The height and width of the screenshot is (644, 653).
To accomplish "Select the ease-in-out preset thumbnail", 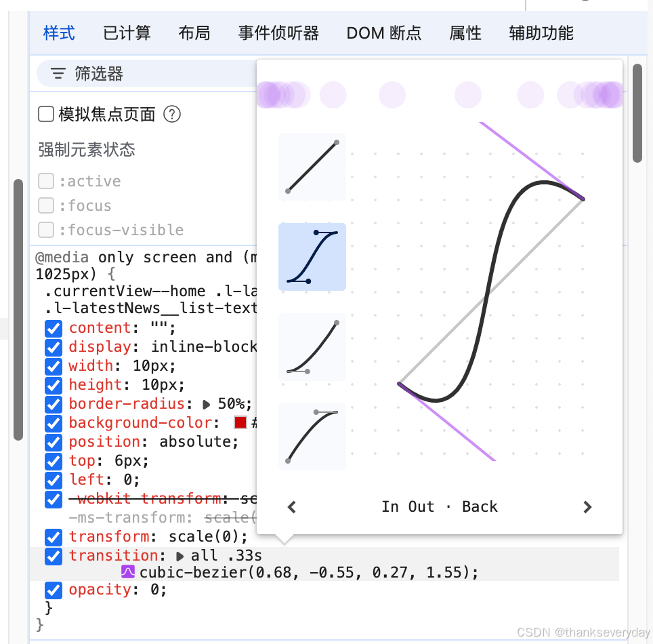I will [x=312, y=257].
